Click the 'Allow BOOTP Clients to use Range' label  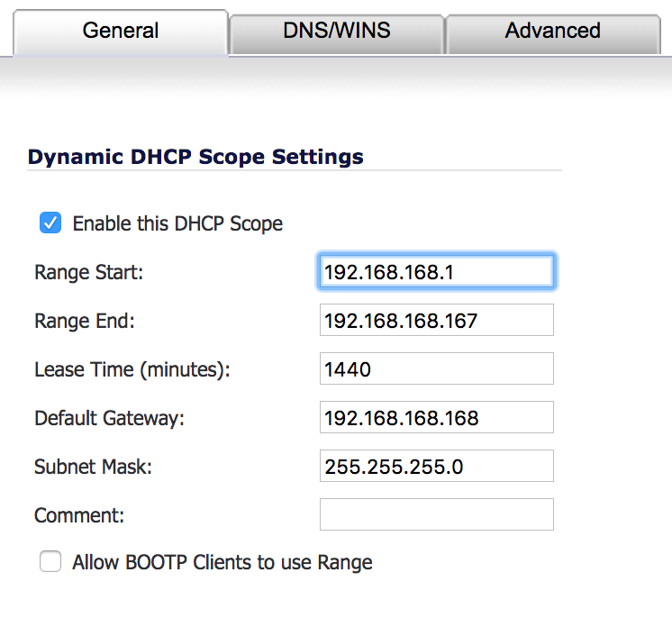pos(222,562)
